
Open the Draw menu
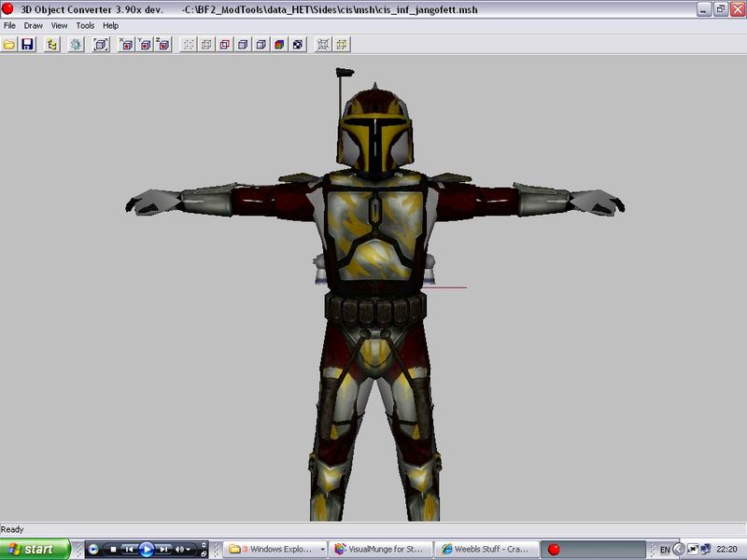click(34, 26)
